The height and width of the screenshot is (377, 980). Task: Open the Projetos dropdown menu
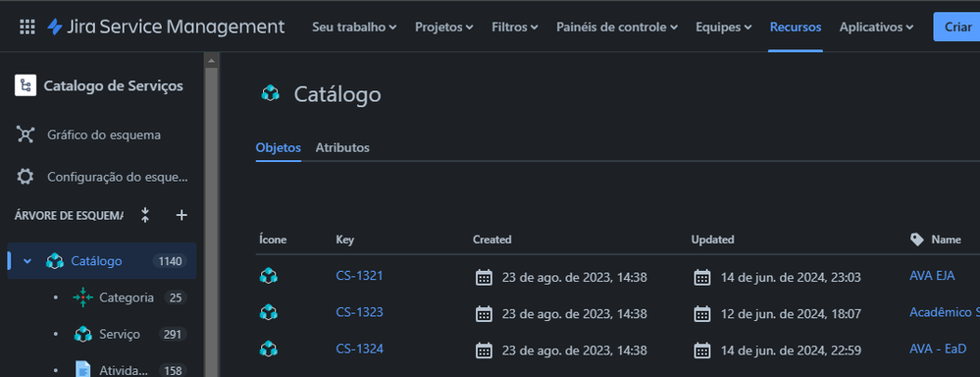443,27
